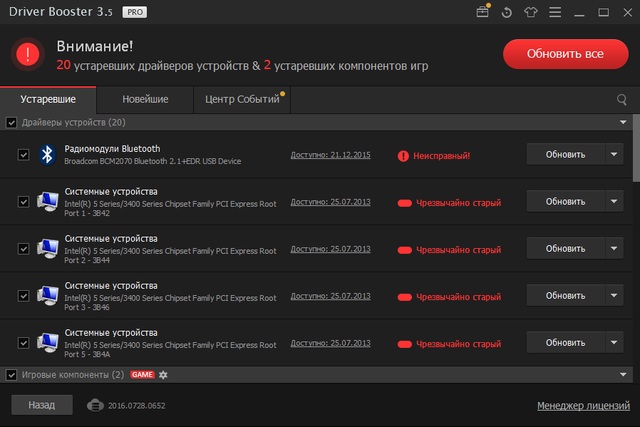Open the toolbox icon in title bar
The image size is (640, 427).
click(484, 13)
